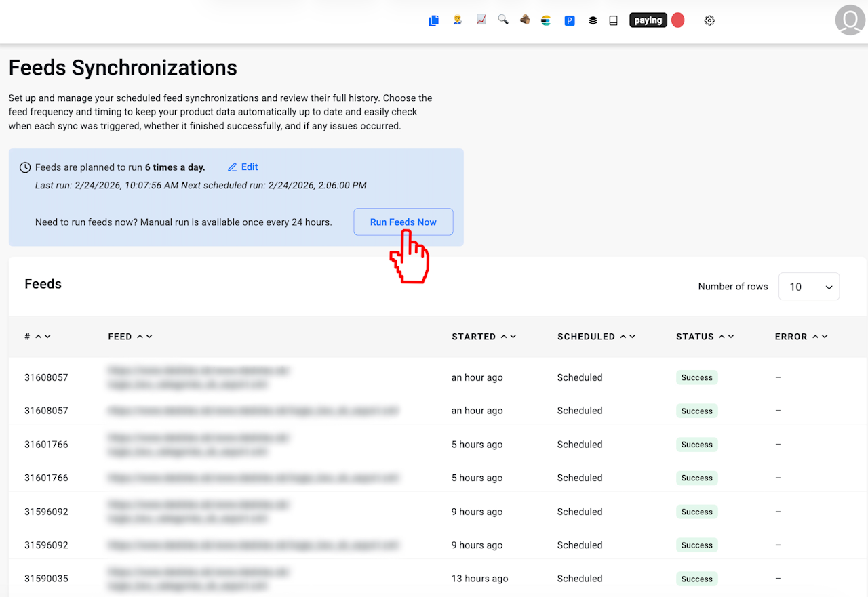Open the Elastic logo icon
The width and height of the screenshot is (868, 597).
click(546, 20)
